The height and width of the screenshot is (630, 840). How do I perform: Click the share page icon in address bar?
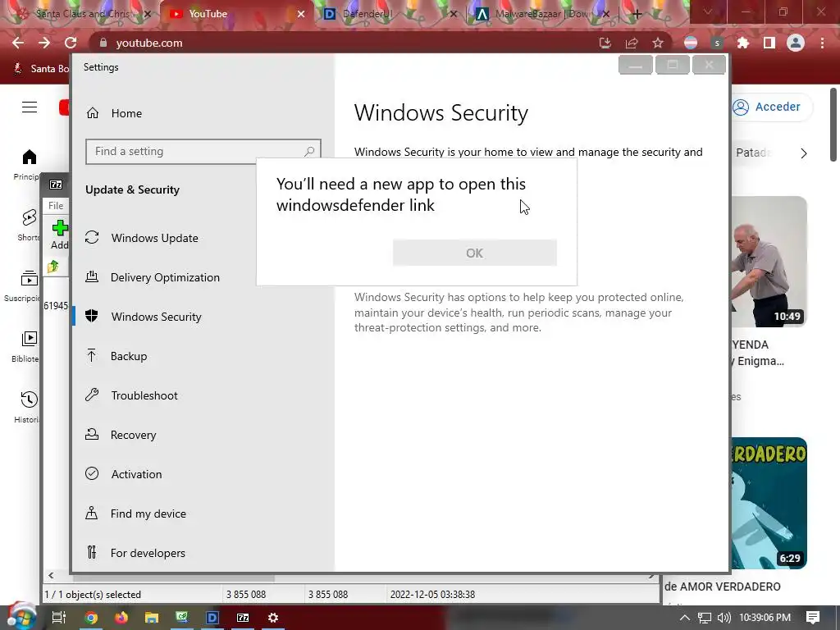[632, 43]
